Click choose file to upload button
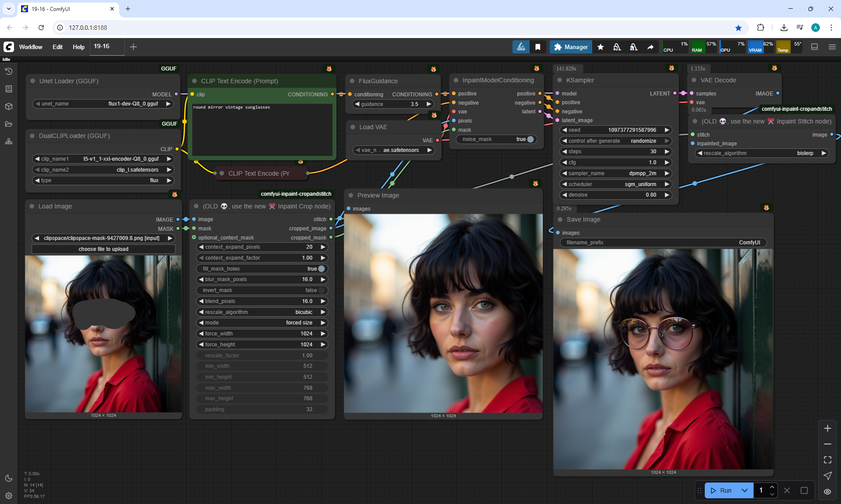Screen dimensions: 841x504 tap(103, 249)
